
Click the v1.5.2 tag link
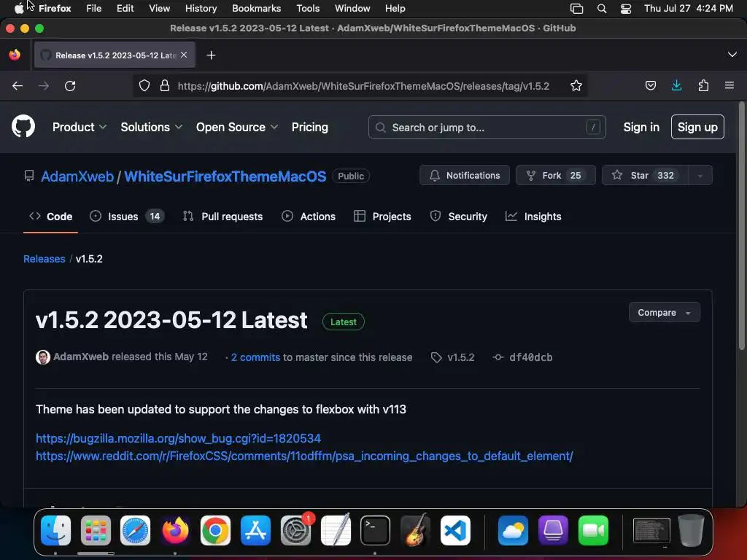click(461, 357)
